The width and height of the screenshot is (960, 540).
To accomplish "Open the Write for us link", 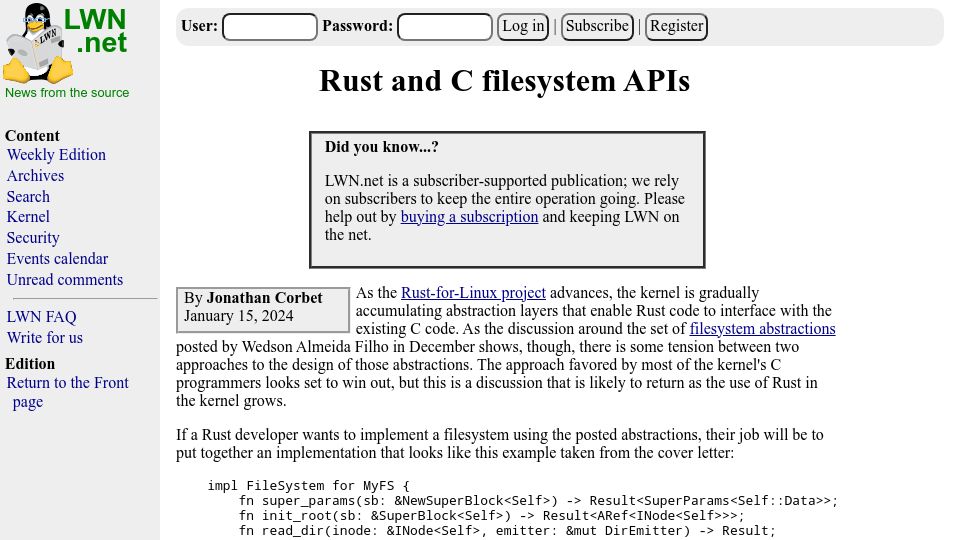I will [x=45, y=337].
